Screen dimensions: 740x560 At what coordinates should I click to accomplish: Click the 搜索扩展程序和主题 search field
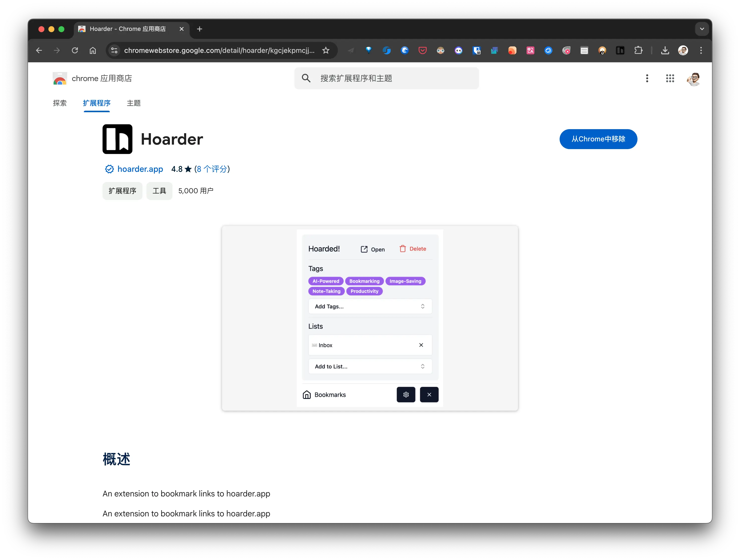(x=386, y=78)
